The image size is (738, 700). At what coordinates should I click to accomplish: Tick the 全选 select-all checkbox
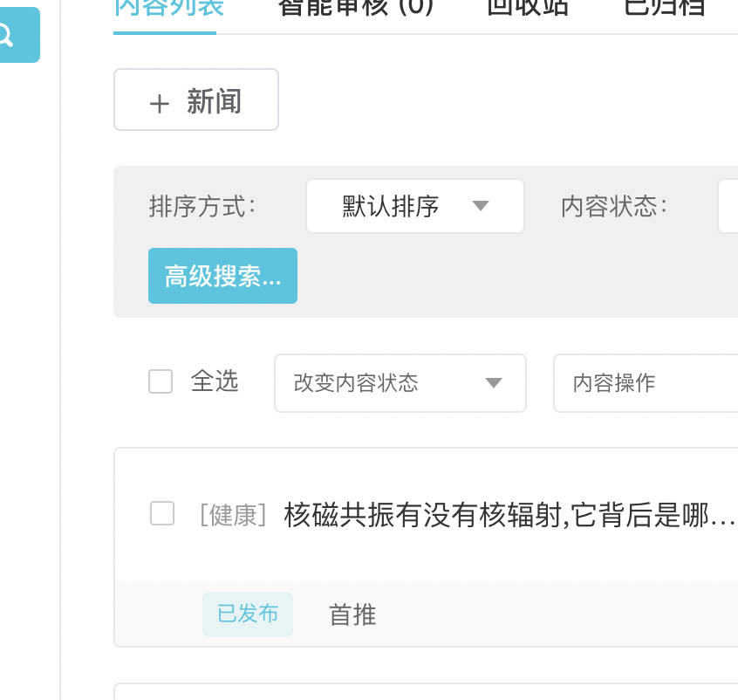(x=161, y=382)
